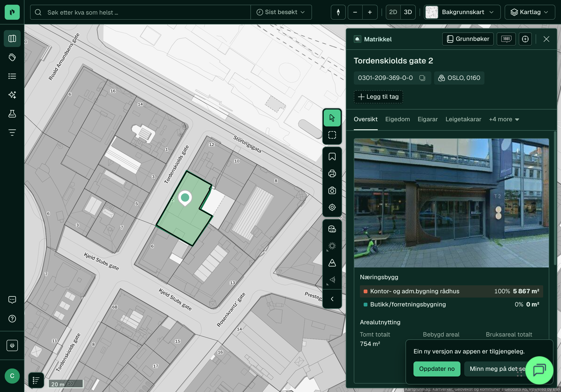561x392 pixels.
Task: Zoom in with the plus button
Action: coord(370,12)
